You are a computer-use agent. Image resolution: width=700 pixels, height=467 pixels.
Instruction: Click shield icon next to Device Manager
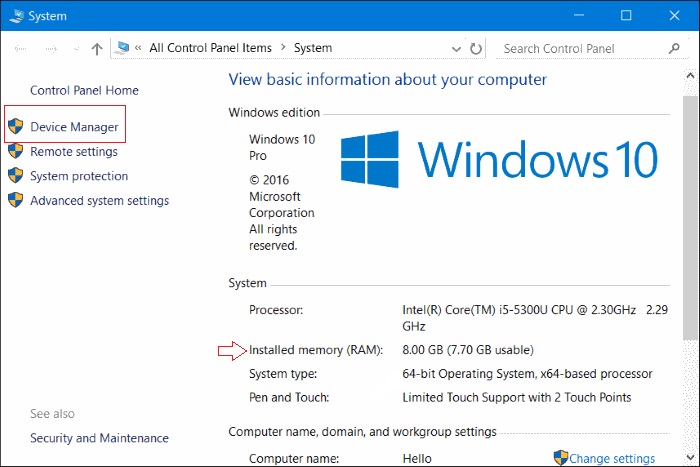pos(16,126)
